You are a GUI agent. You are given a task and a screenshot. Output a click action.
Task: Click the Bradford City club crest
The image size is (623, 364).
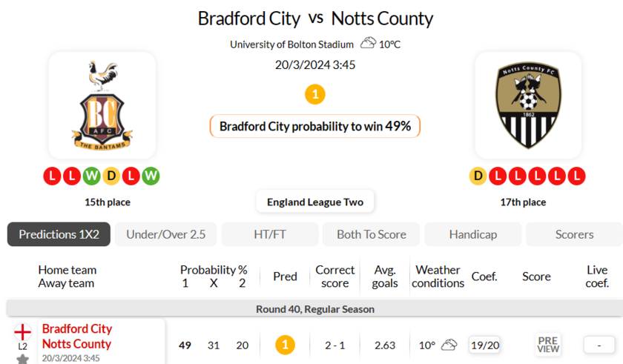pyautogui.click(x=102, y=105)
